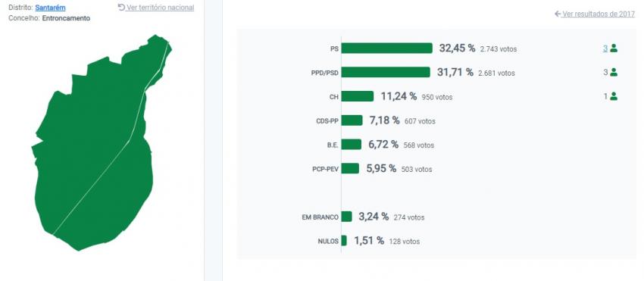Click the person icon in PS row
This screenshot has width=644, height=281.
[614, 48]
